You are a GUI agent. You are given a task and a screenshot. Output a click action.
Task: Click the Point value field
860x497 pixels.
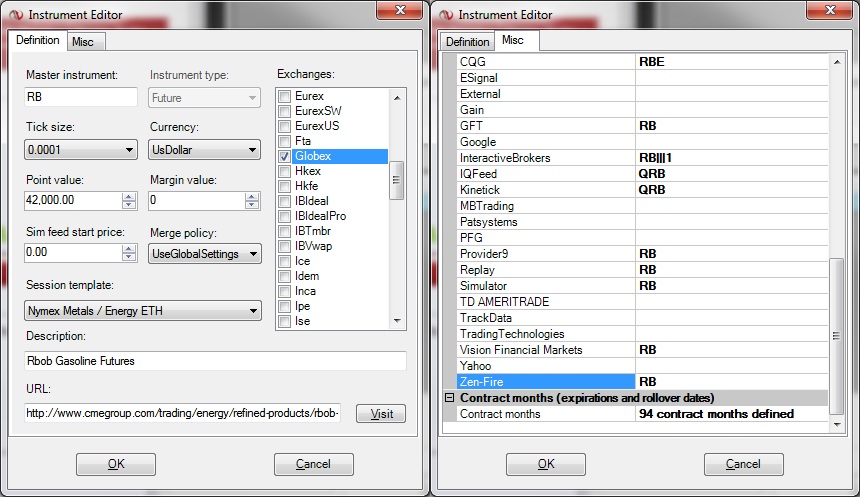[73, 200]
